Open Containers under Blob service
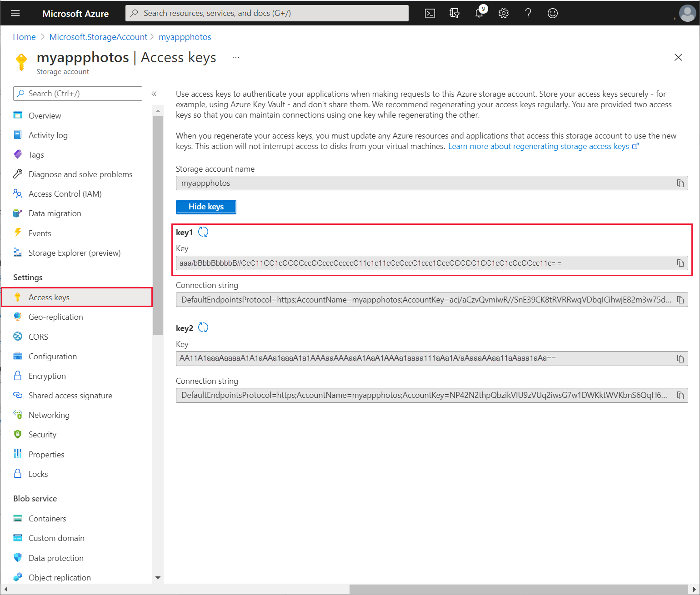700x595 pixels. (x=47, y=519)
